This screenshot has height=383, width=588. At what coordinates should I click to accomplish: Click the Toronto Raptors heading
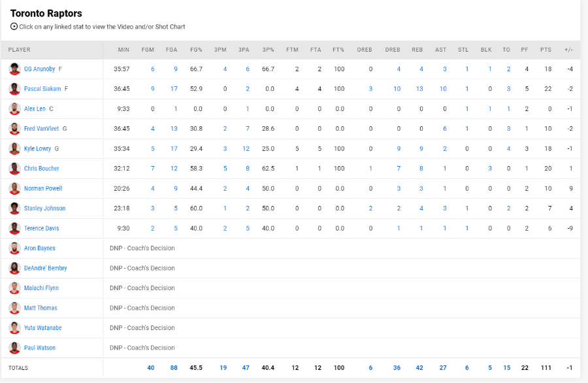[x=46, y=14]
